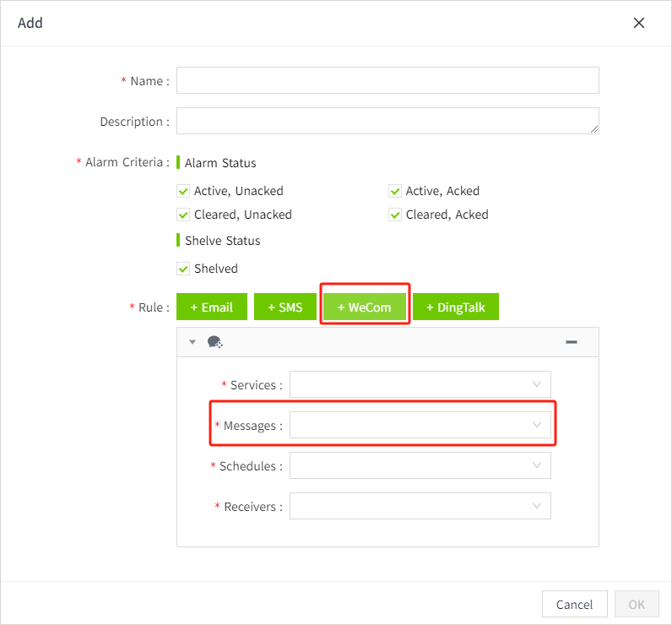Add a WeCom rule
This screenshot has height=625, width=672.
[365, 307]
